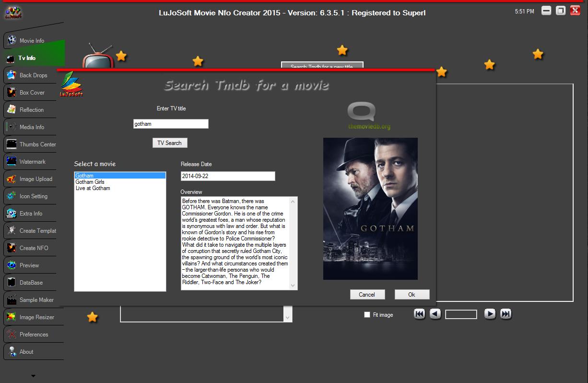The height and width of the screenshot is (383, 588).
Task: Jump to last image button
Action: tap(506, 314)
